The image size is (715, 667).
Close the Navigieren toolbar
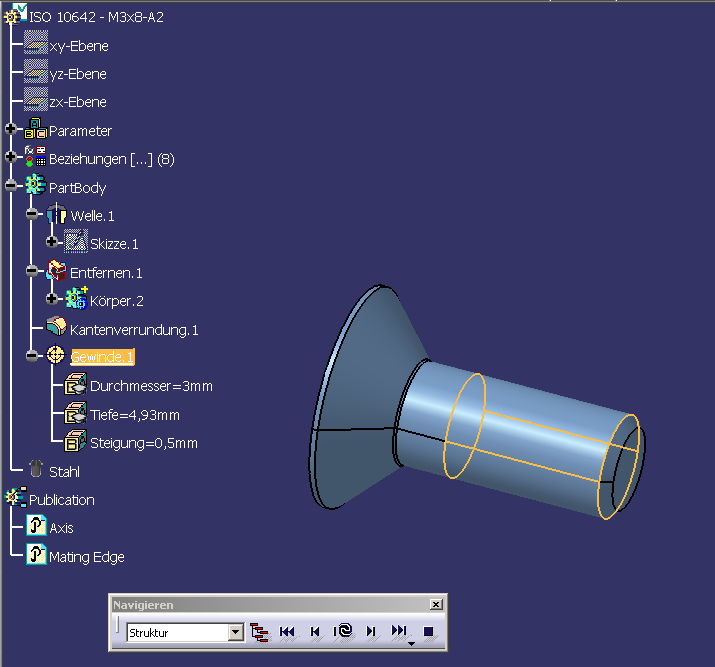click(436, 605)
